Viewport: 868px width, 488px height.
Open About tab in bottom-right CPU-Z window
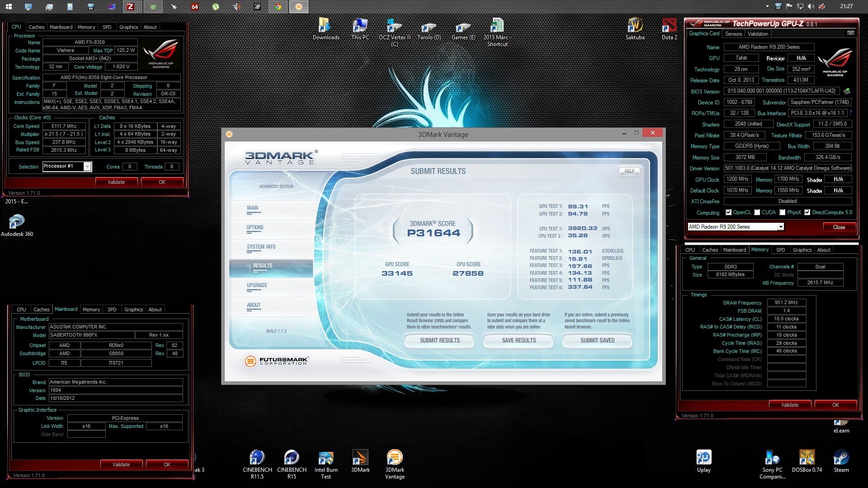824,250
